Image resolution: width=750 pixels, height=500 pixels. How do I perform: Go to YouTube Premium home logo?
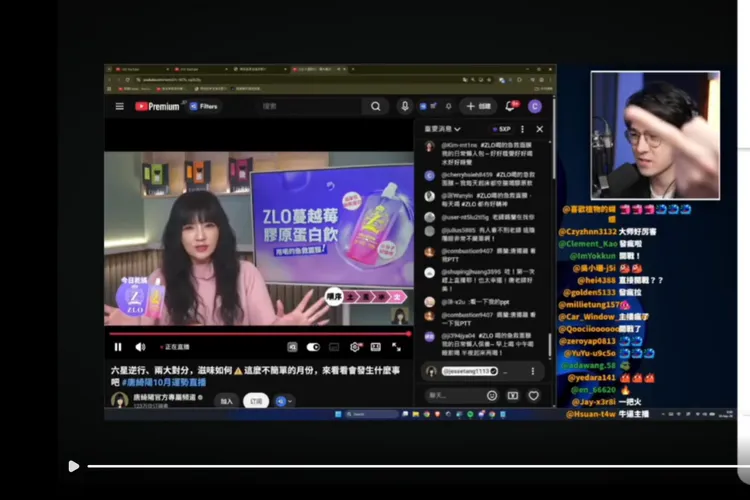click(157, 106)
